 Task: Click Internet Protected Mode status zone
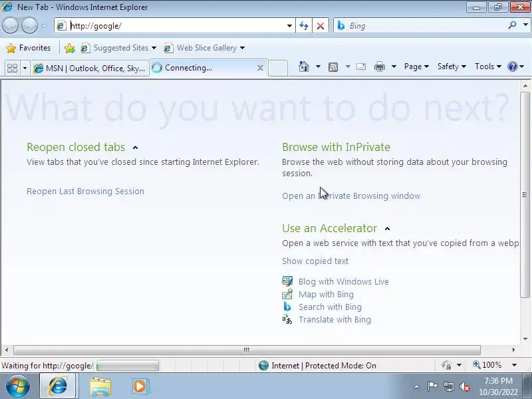pyautogui.click(x=318, y=366)
